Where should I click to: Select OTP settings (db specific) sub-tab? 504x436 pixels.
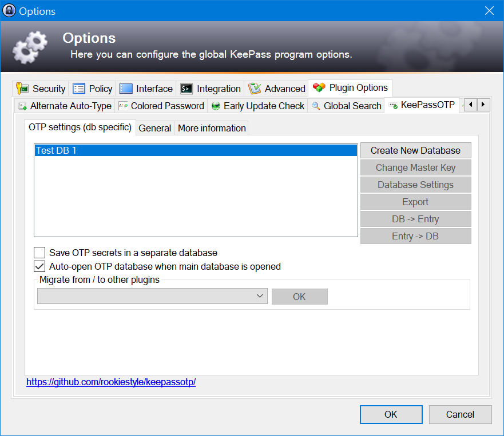[80, 127]
